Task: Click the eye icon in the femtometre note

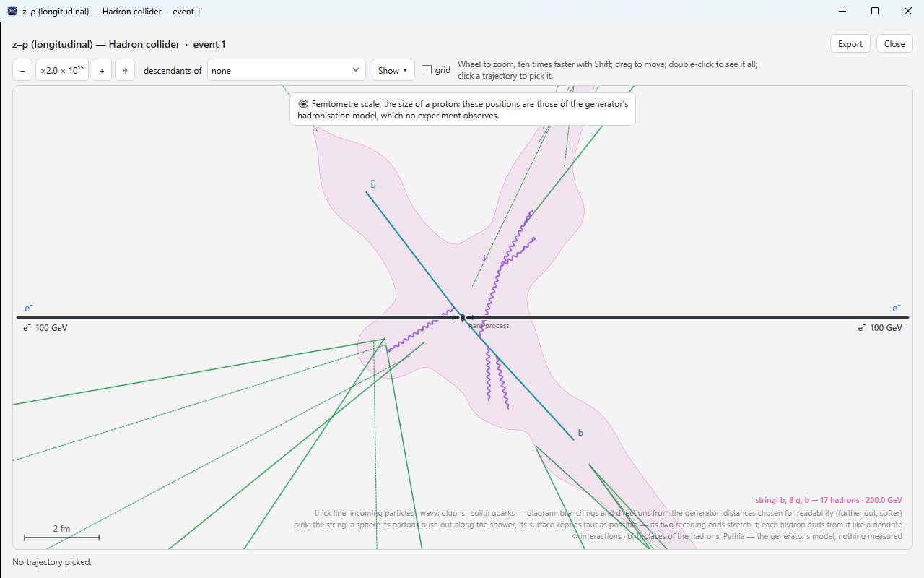Action: coord(303,104)
